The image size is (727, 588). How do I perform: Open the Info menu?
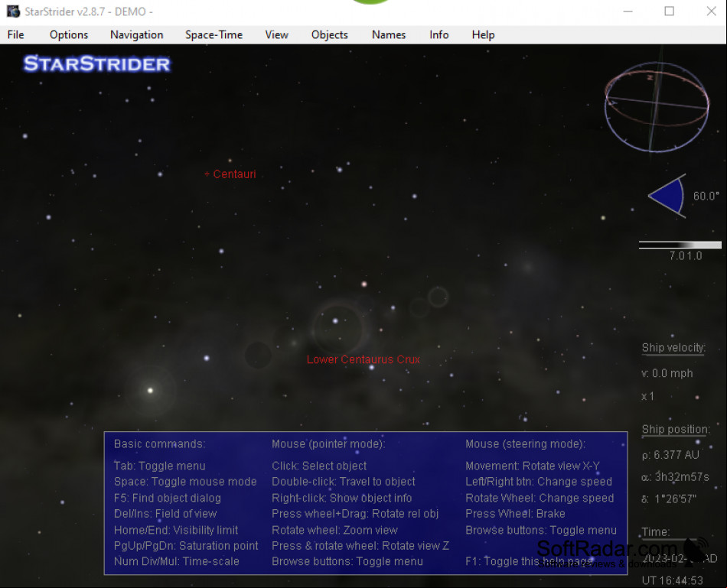point(439,34)
